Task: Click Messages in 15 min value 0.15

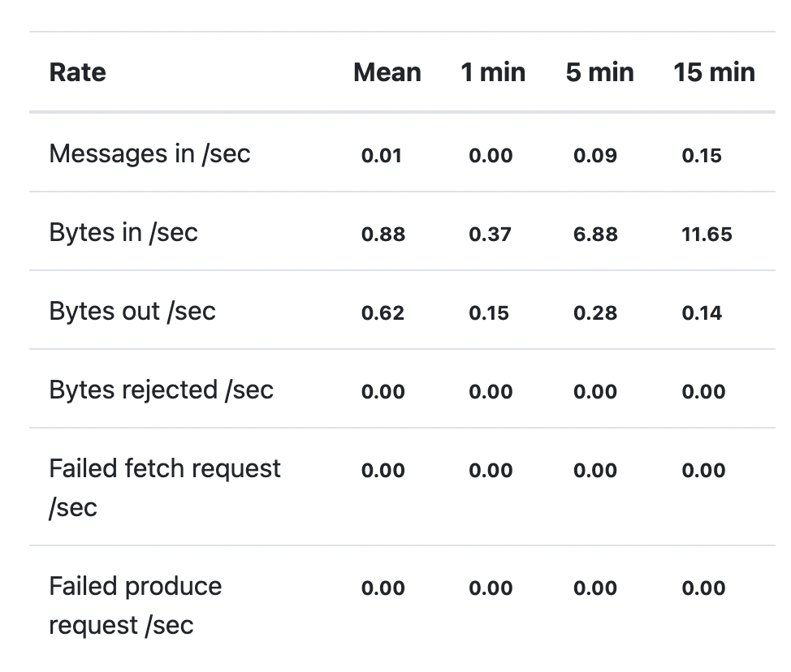Action: click(x=702, y=155)
